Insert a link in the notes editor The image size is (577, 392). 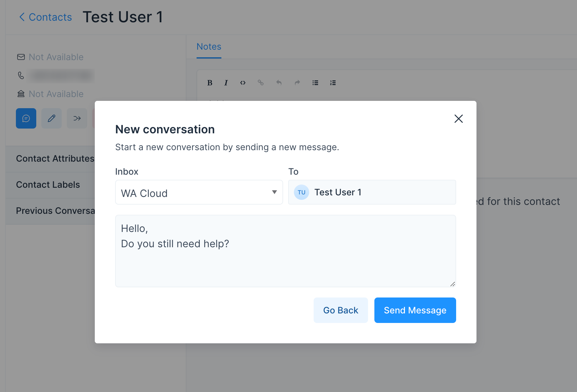point(261,83)
